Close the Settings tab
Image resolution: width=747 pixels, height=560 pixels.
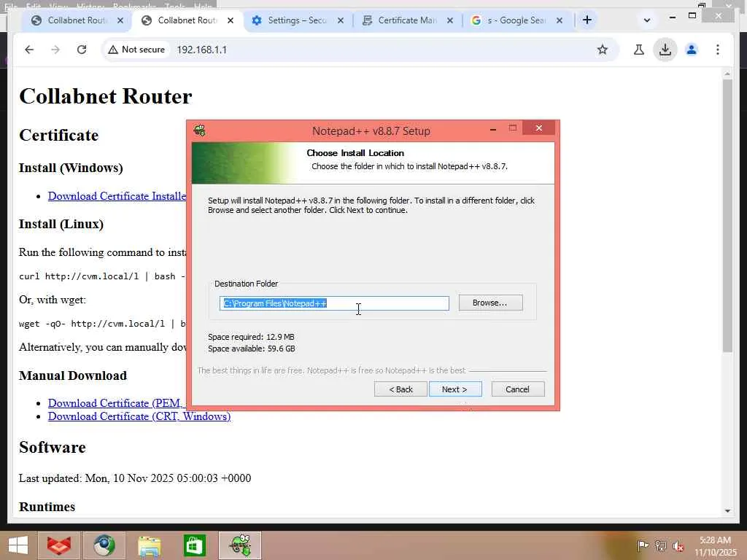(341, 20)
